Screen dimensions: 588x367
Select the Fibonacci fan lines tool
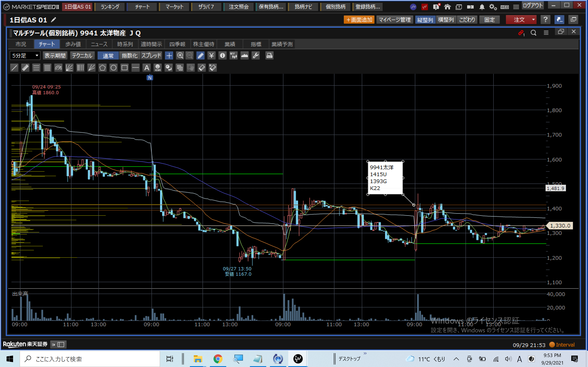(x=69, y=68)
